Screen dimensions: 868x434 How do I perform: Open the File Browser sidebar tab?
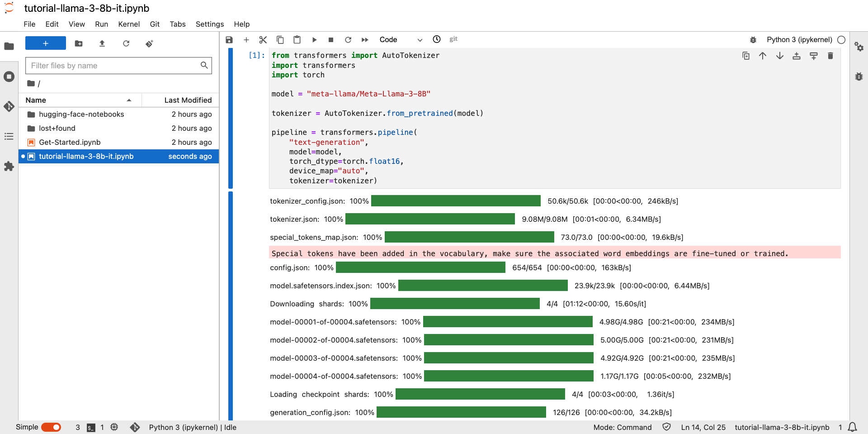(9, 46)
